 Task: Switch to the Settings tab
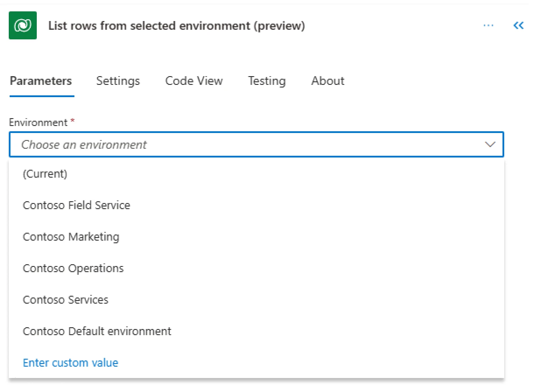coord(118,81)
